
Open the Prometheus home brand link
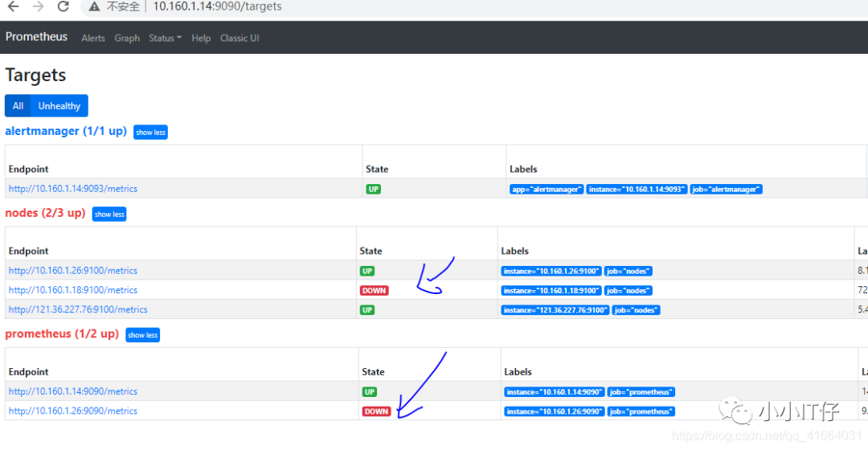click(36, 36)
